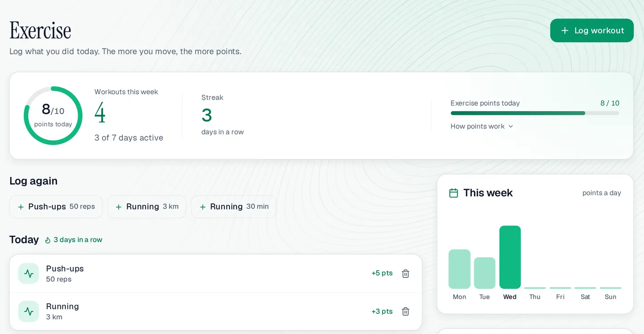Viewport: 644px width, 334px height.
Task: Select the Tue bar in the chart
Action: coord(484,273)
